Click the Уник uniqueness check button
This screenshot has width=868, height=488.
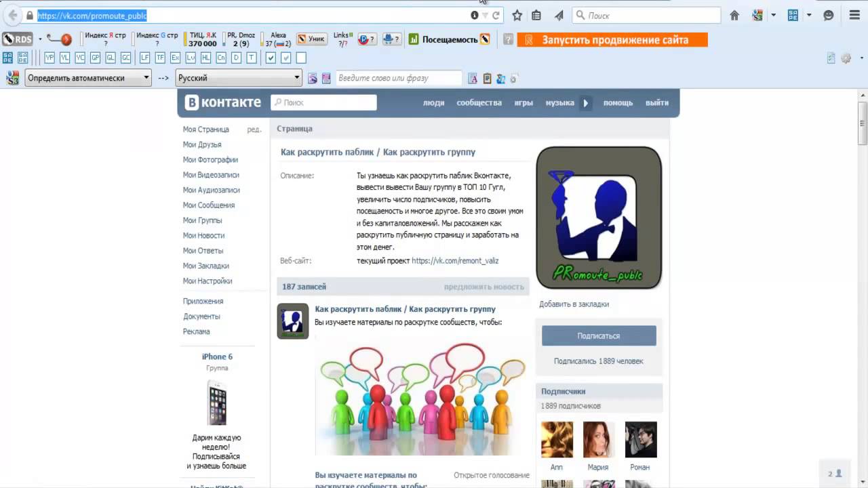pos(312,39)
